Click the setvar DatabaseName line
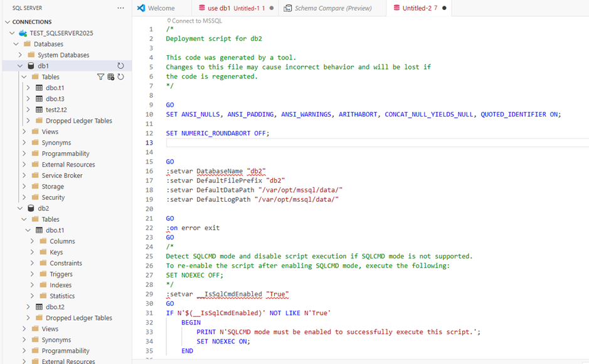The height and width of the screenshot is (364, 589). 216,171
